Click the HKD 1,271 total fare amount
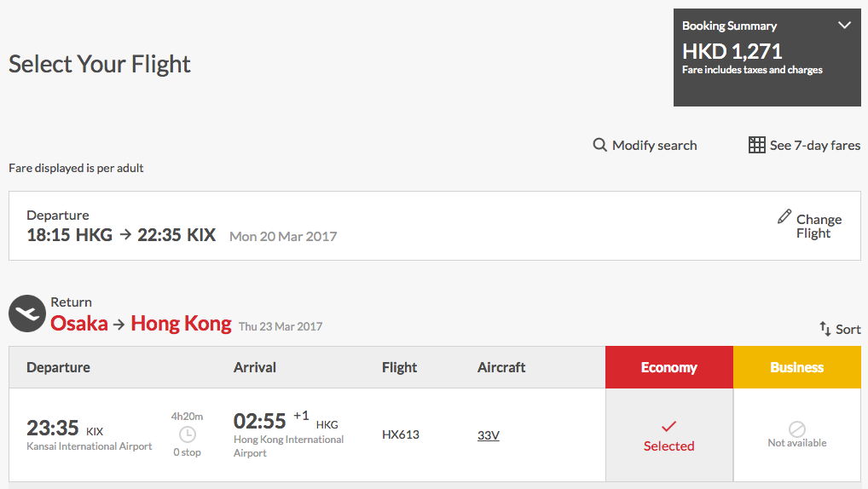 click(732, 51)
